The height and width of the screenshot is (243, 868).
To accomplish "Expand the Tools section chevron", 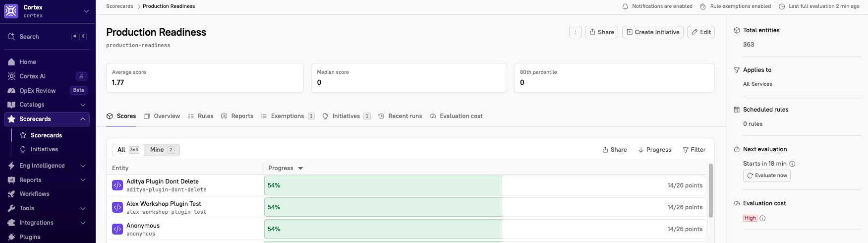I will pos(83,208).
